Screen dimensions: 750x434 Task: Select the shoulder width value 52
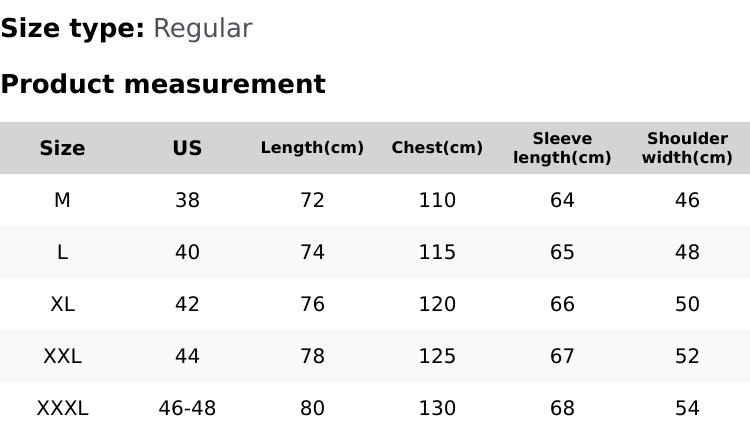click(x=687, y=356)
